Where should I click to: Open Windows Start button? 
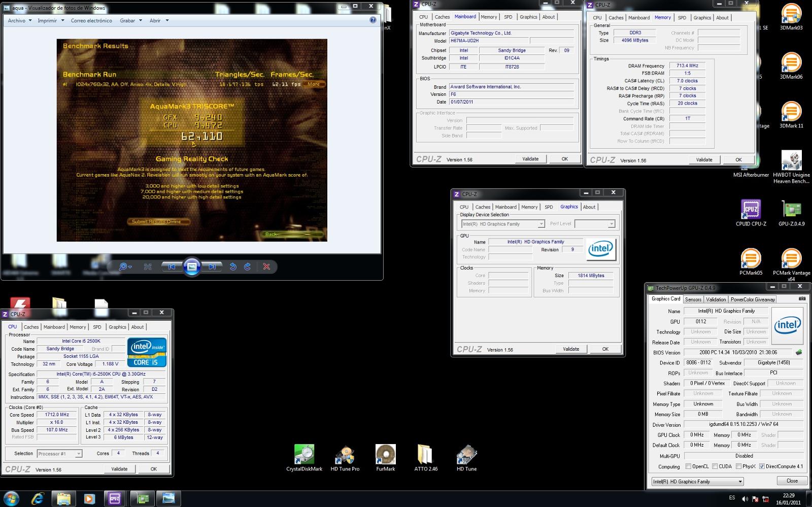point(11,499)
